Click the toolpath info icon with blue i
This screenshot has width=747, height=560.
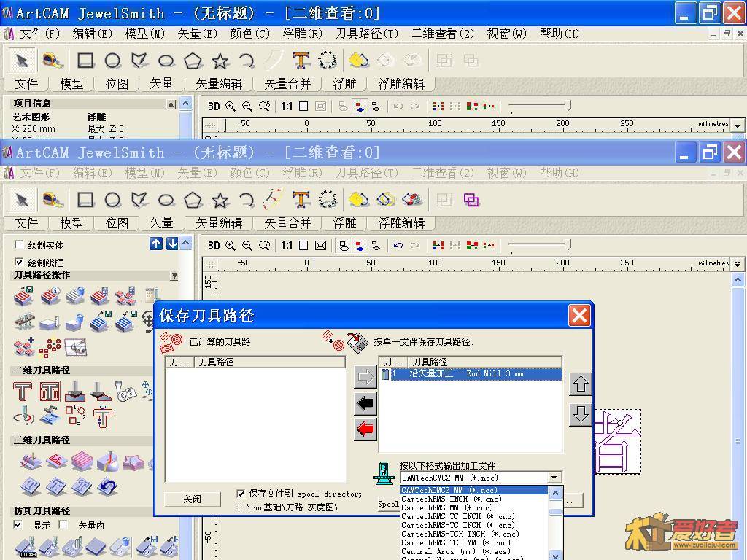[x=50, y=296]
